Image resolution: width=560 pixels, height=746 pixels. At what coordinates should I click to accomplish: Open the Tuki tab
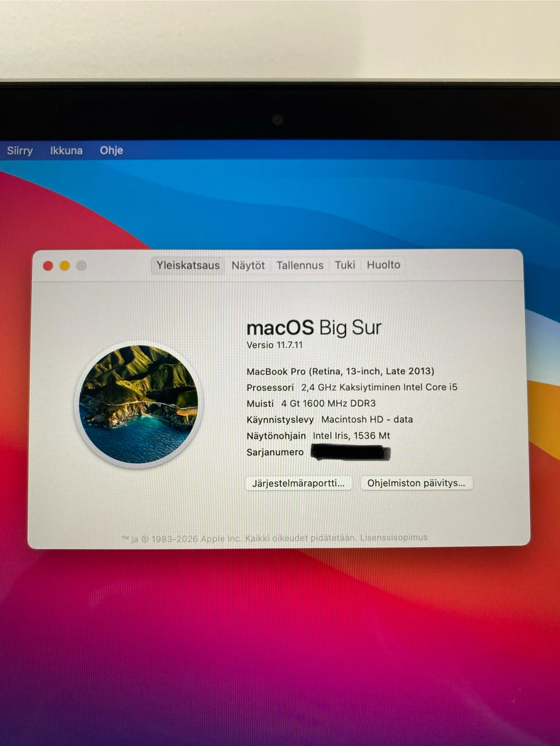click(x=345, y=265)
